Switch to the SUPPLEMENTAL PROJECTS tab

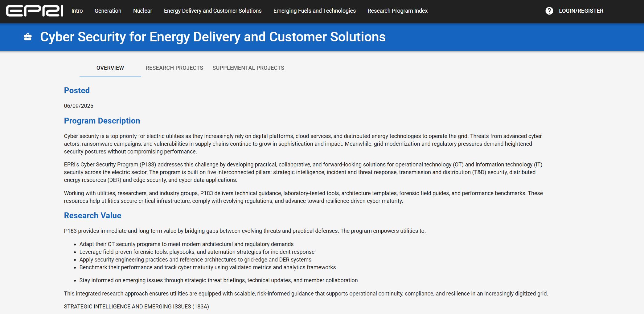[x=248, y=68]
